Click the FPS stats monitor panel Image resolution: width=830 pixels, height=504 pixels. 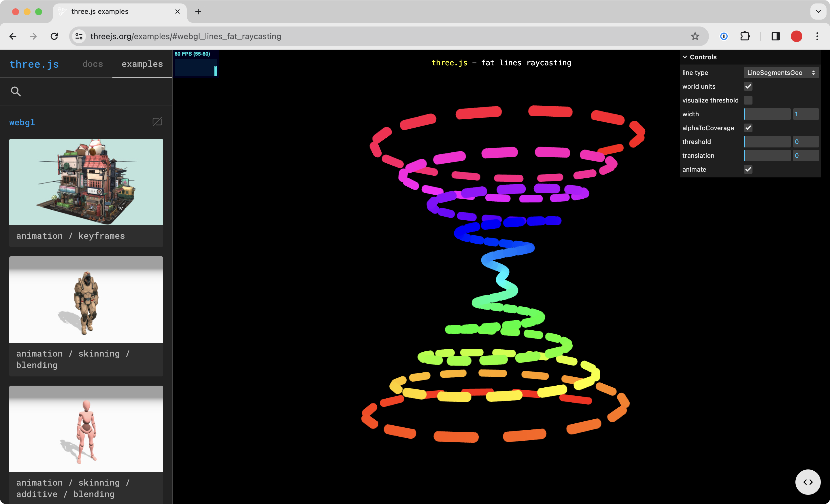pyautogui.click(x=196, y=64)
